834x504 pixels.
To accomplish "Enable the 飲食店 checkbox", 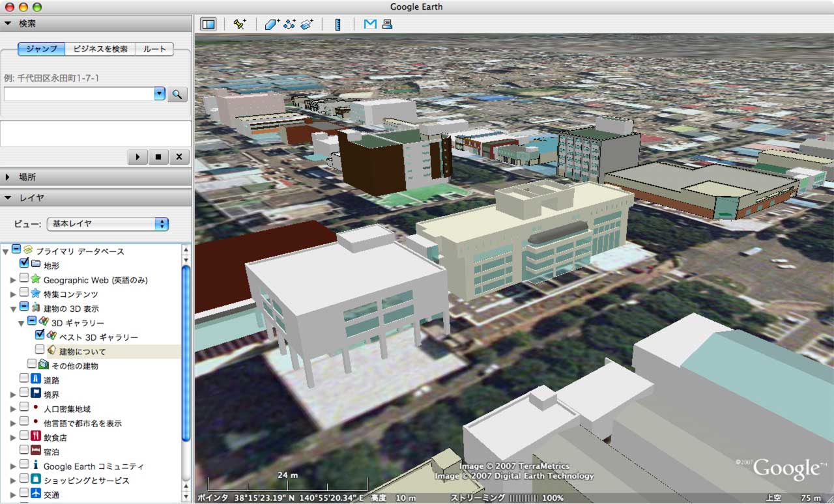I will tap(24, 436).
